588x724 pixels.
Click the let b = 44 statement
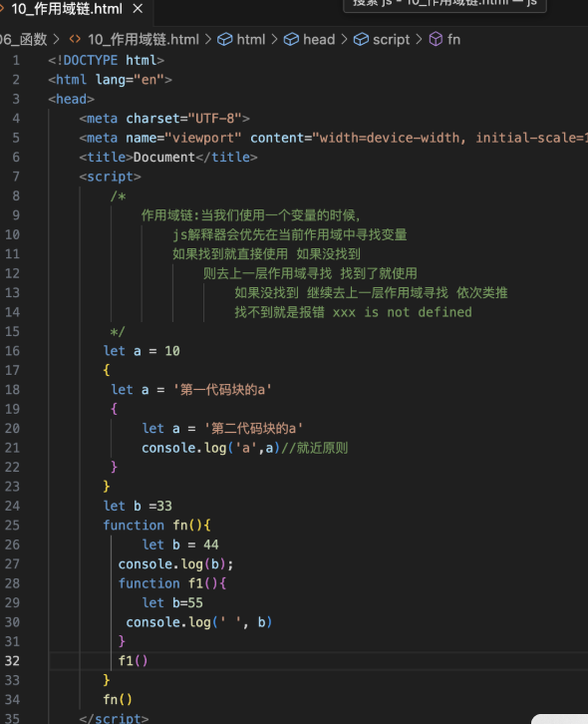click(x=180, y=544)
